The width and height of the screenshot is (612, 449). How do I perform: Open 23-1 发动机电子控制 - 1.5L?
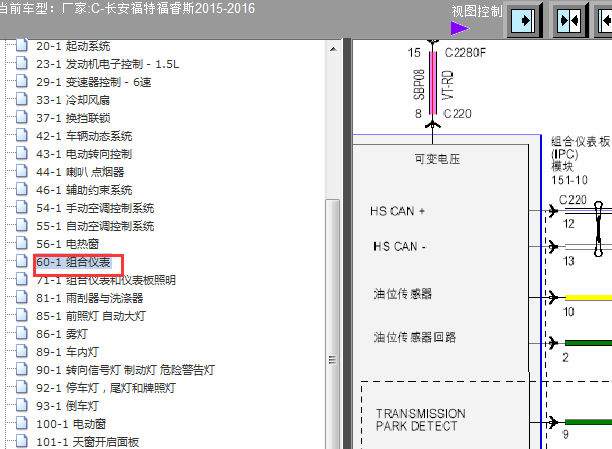(108, 64)
